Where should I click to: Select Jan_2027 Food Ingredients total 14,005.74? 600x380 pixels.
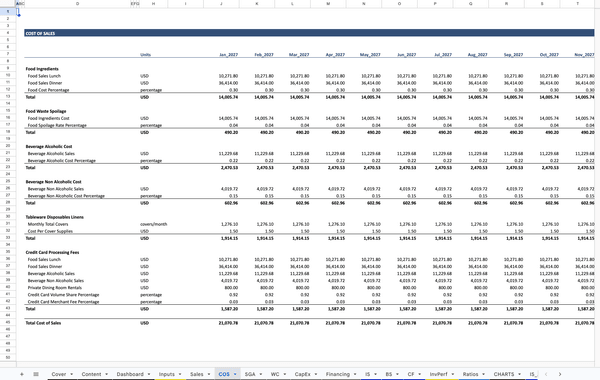click(228, 97)
